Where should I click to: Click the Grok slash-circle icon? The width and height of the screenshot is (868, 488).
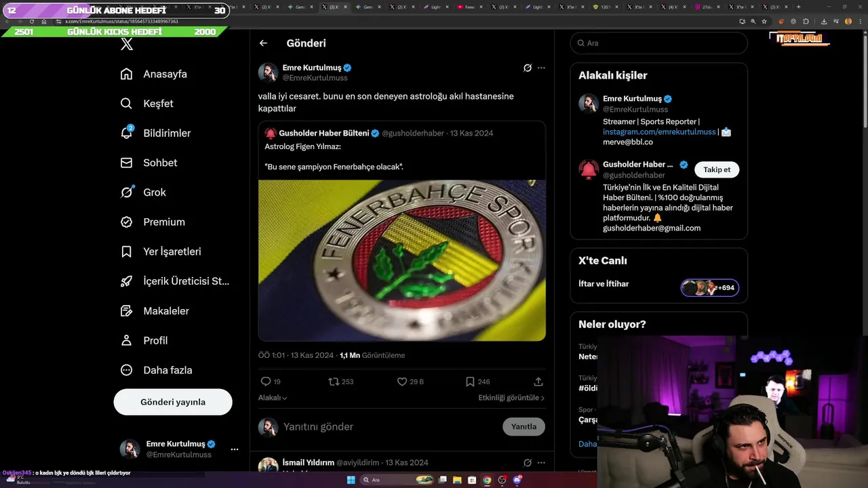[x=126, y=192]
